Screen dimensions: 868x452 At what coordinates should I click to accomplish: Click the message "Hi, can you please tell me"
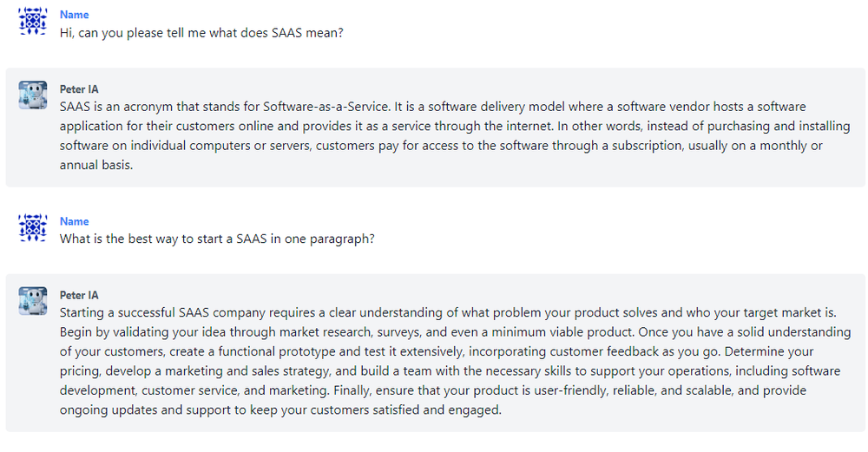tap(201, 33)
